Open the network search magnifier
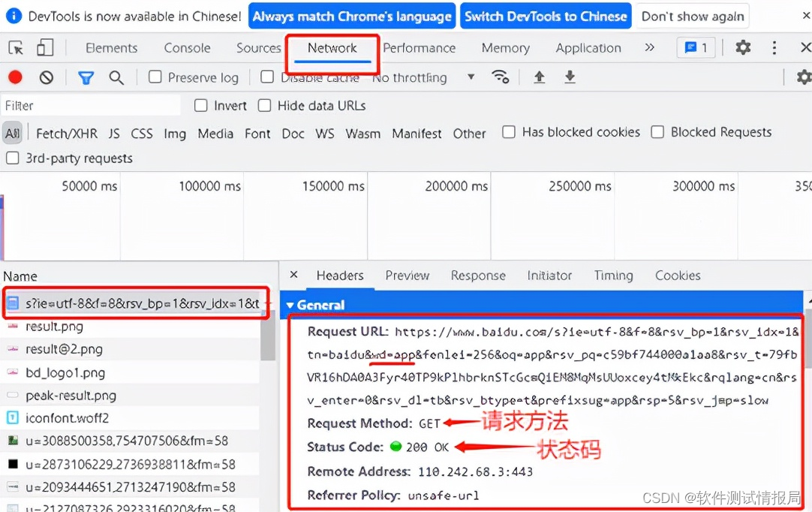Screen dimensions: 812x512 (116, 78)
